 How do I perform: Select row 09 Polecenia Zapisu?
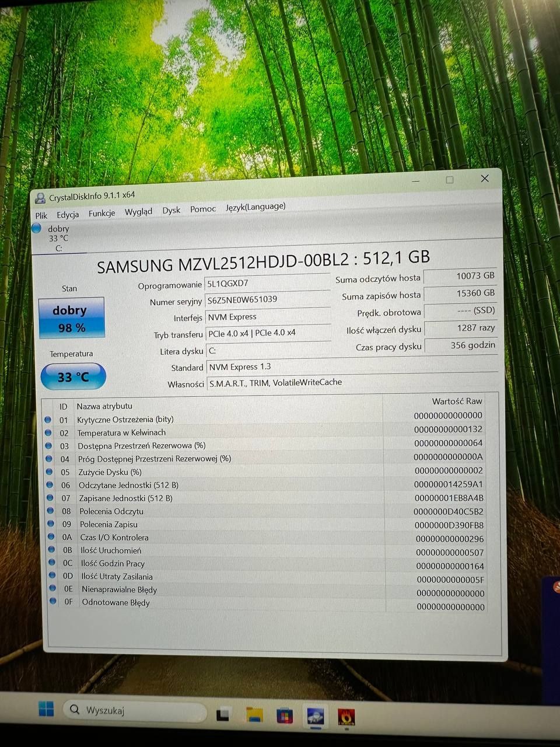pos(266,525)
